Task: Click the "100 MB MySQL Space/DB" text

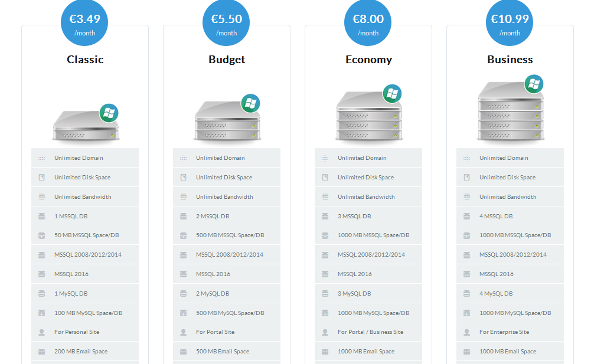Action: [x=88, y=313]
